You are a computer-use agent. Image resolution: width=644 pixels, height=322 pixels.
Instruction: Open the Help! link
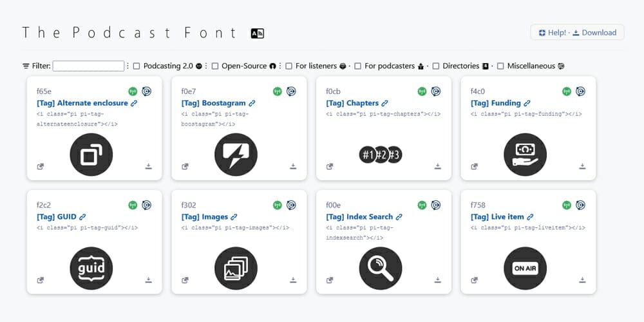click(x=553, y=32)
